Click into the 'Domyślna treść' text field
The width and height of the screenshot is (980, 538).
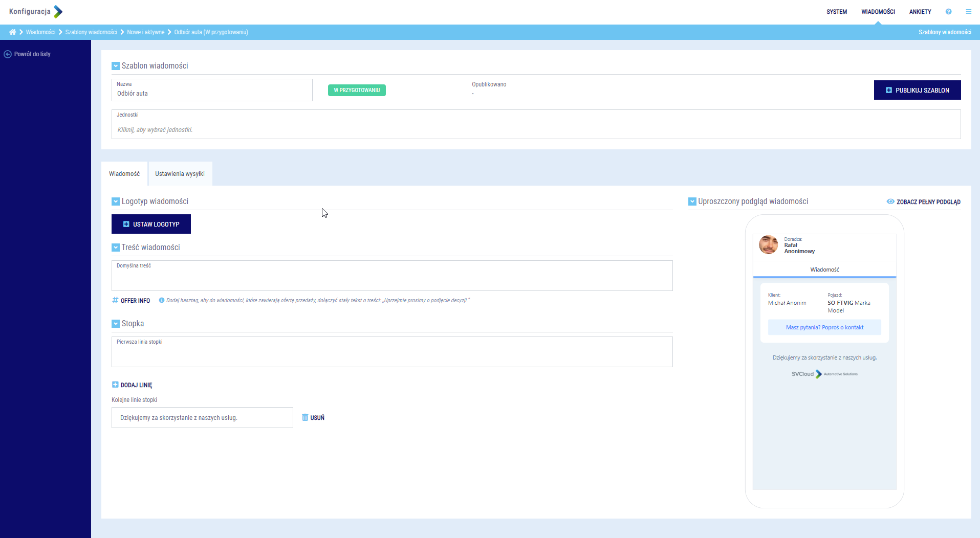[x=391, y=279]
